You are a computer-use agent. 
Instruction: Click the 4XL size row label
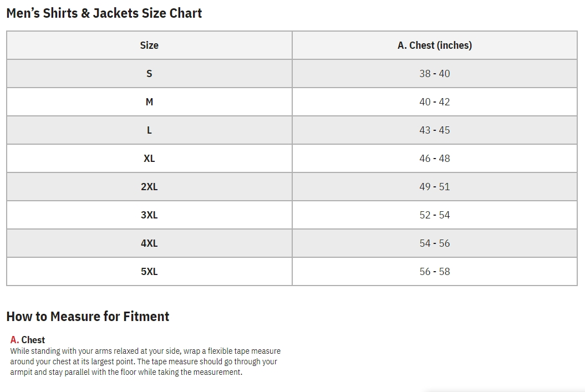149,243
